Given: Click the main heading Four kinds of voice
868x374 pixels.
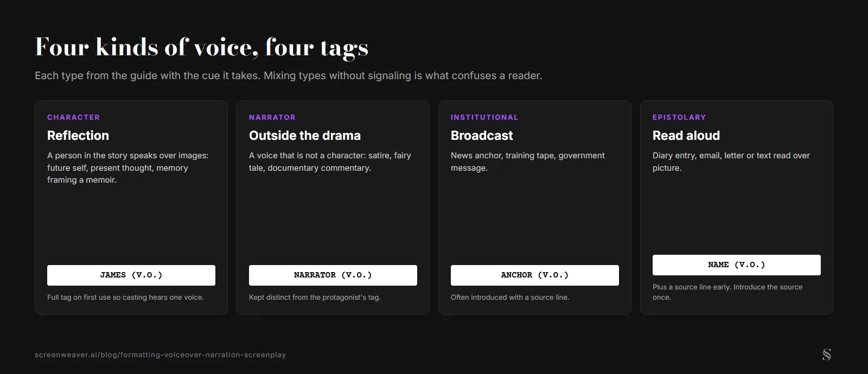Looking at the screenshot, I should [x=202, y=48].
